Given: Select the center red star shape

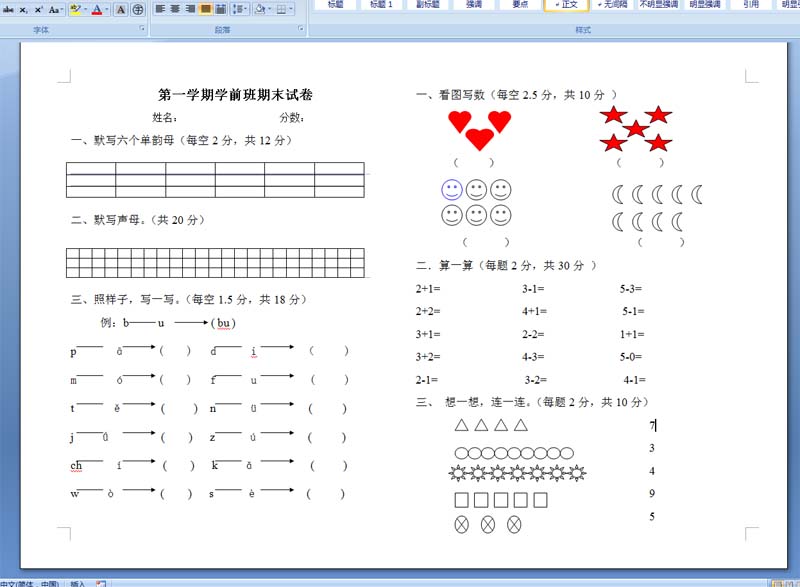Looking at the screenshot, I should 636,129.
